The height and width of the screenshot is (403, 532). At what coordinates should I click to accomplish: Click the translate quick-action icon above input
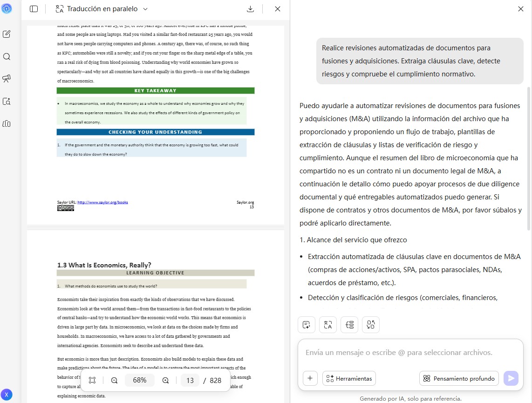(x=328, y=325)
